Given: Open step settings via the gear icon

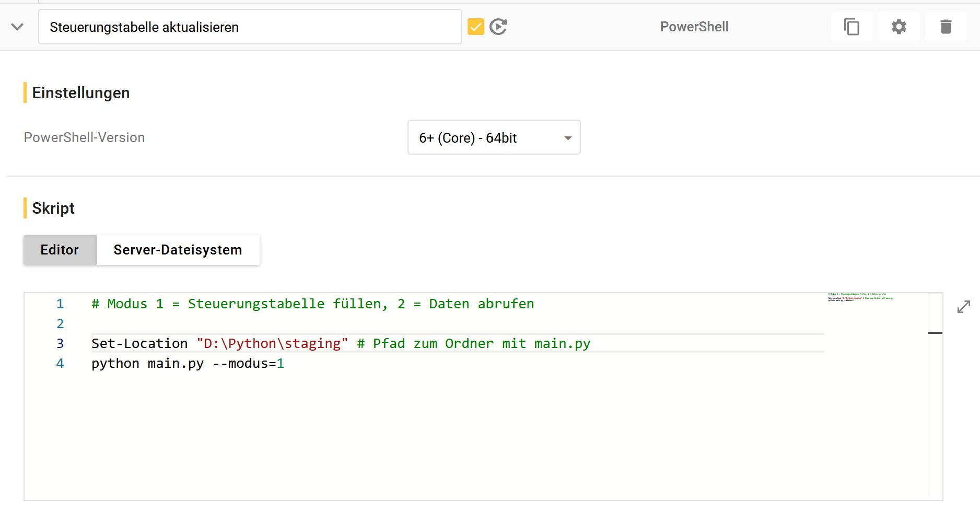Looking at the screenshot, I should tap(899, 27).
